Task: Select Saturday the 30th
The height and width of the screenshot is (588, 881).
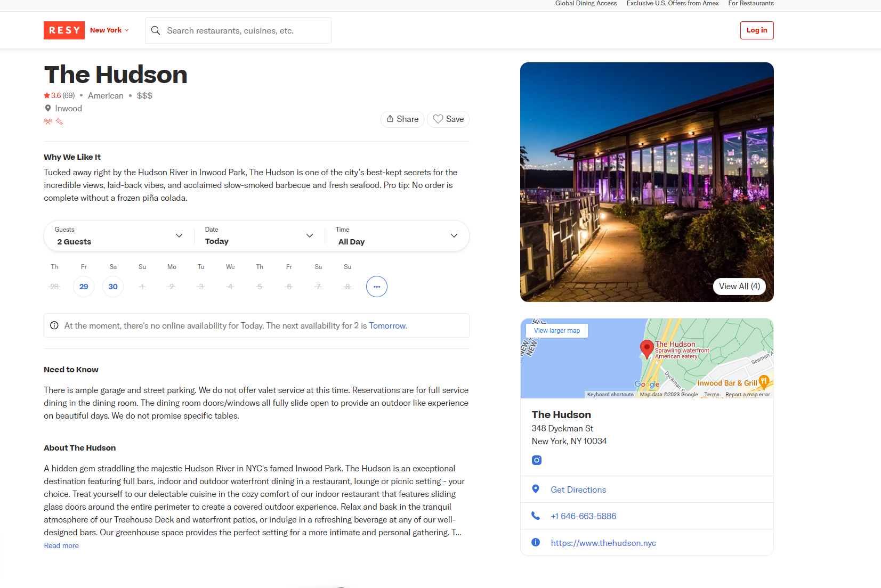Action: (113, 287)
